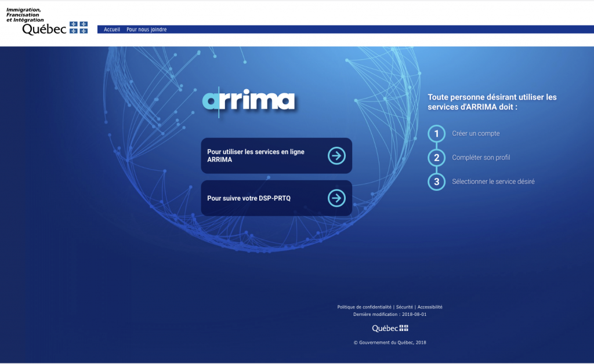Click the arrow icon for ARRIMA online services
Screen dimensions: 594x364
tap(336, 155)
